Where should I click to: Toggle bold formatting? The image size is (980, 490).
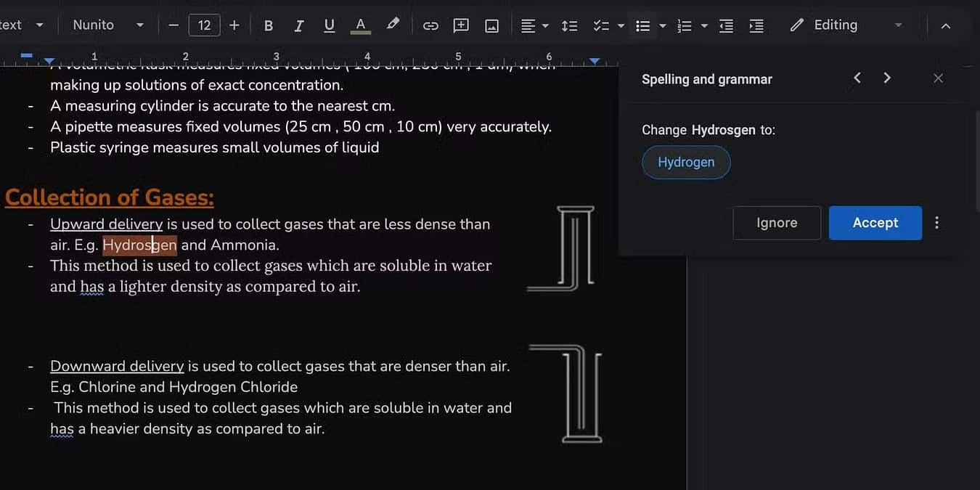tap(268, 25)
